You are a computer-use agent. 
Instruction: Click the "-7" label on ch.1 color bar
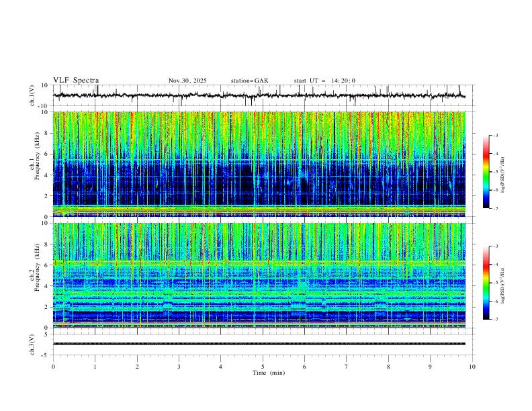(495, 208)
